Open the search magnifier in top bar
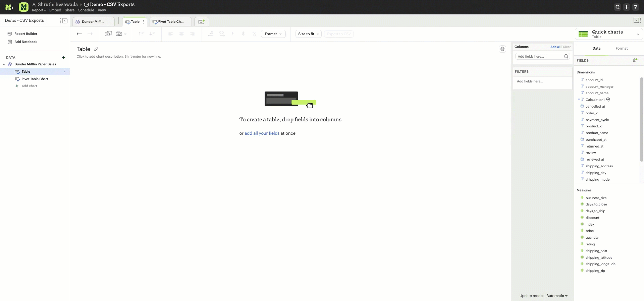 pyautogui.click(x=617, y=7)
